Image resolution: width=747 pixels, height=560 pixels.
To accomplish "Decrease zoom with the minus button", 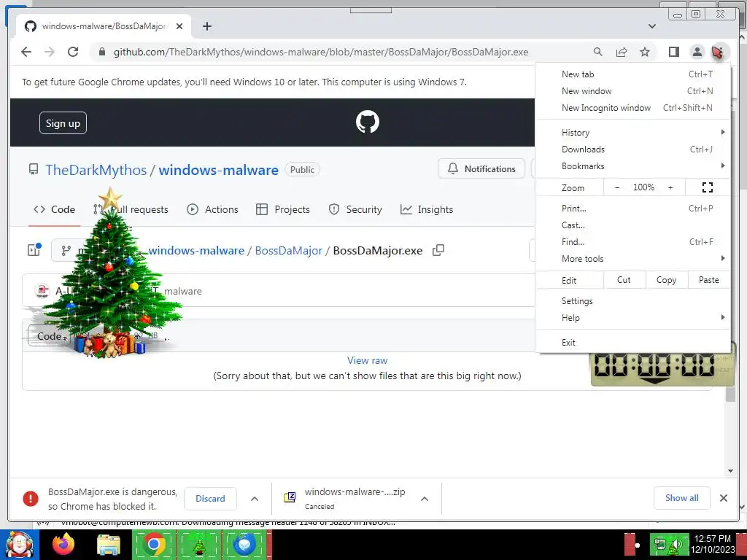I will point(617,187).
